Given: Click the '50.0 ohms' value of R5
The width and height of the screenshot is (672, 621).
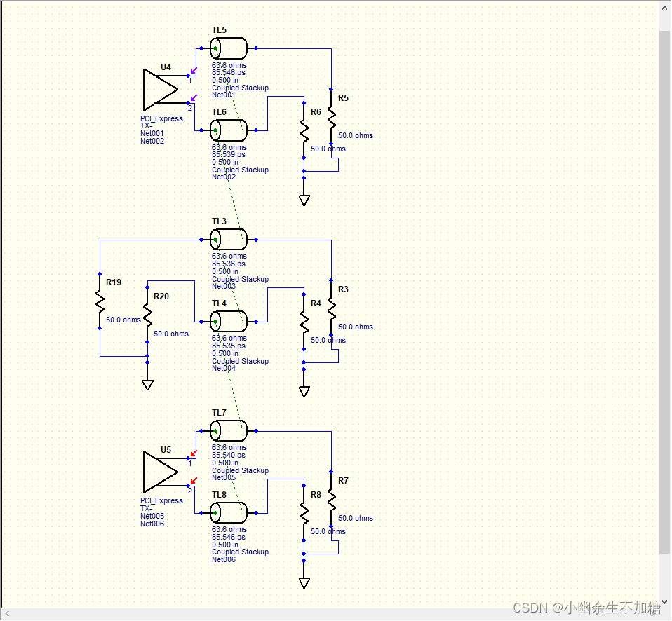Looking at the screenshot, I should [355, 135].
